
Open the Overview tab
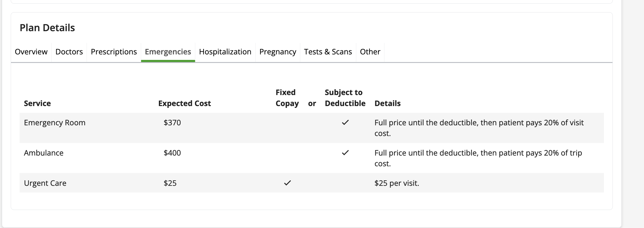[x=31, y=52]
